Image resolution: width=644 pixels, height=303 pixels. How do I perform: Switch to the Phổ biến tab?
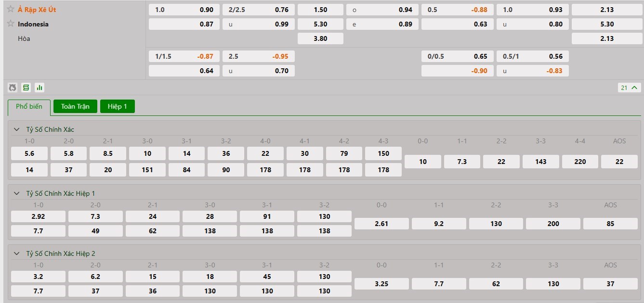[x=29, y=107]
